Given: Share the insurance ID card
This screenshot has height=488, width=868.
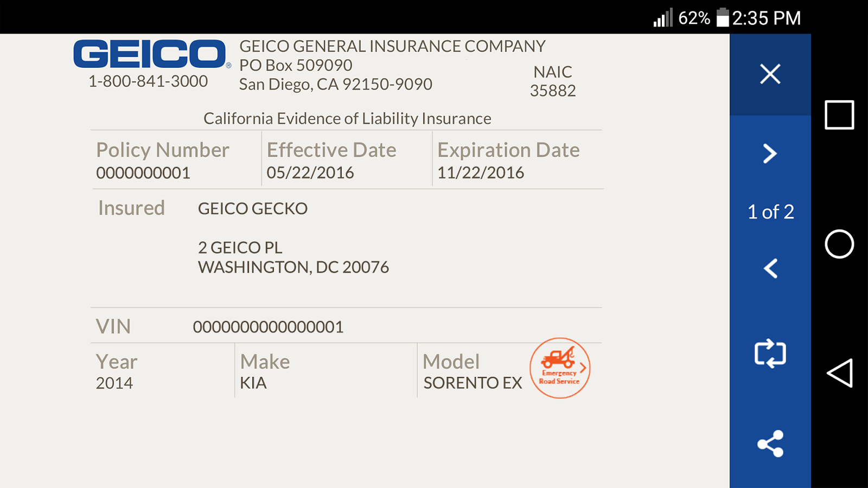Looking at the screenshot, I should [x=770, y=444].
